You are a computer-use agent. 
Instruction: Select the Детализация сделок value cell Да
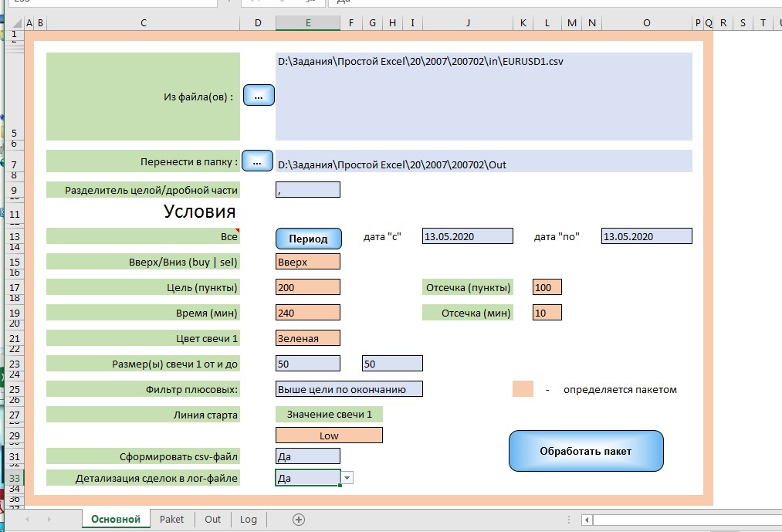pyautogui.click(x=308, y=478)
